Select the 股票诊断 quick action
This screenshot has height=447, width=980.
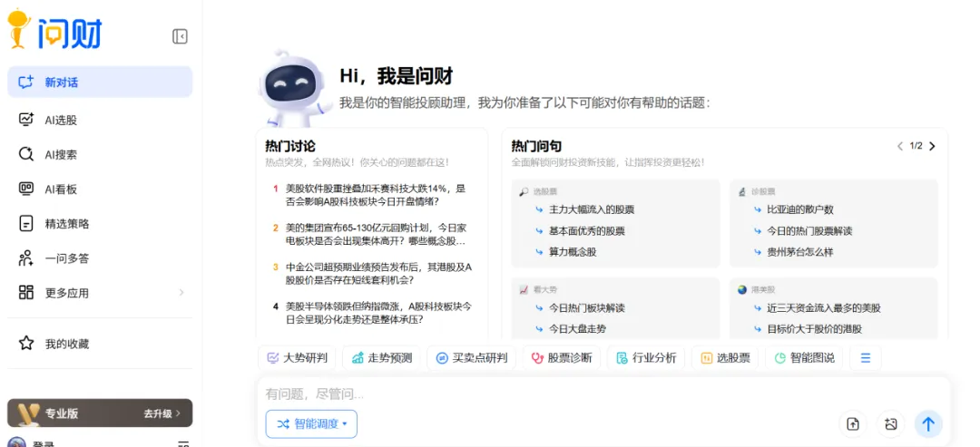pyautogui.click(x=562, y=358)
